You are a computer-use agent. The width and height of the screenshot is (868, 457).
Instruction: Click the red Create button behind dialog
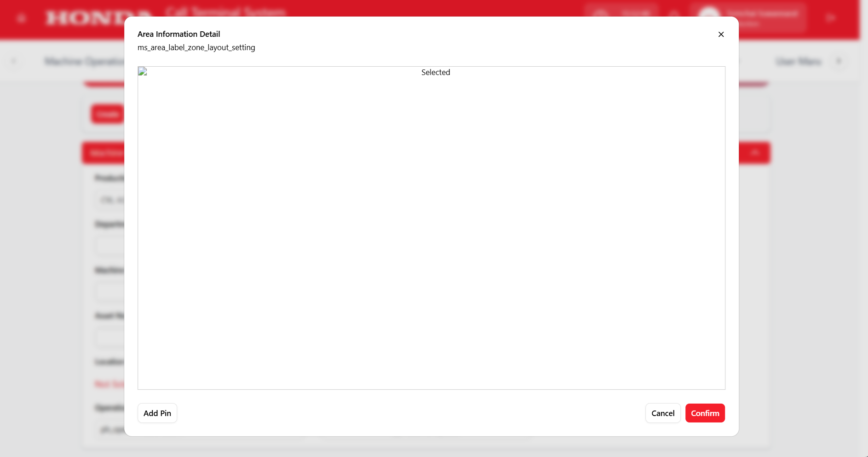[108, 114]
